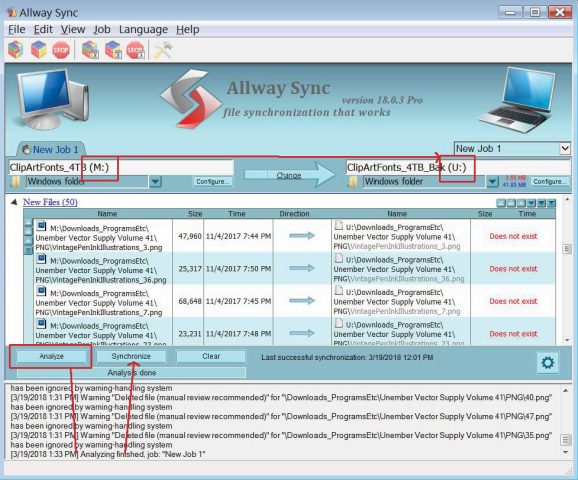Click direction arrow for VintagePenInkIllustrations_7.png row
Image resolution: width=578 pixels, height=480 pixels.
click(x=302, y=301)
